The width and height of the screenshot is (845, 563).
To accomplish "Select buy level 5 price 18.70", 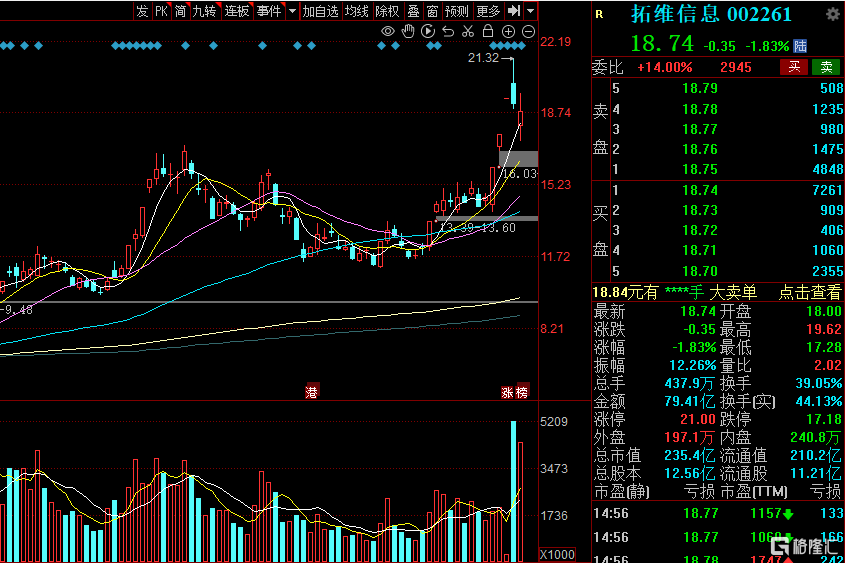I will [x=699, y=271].
